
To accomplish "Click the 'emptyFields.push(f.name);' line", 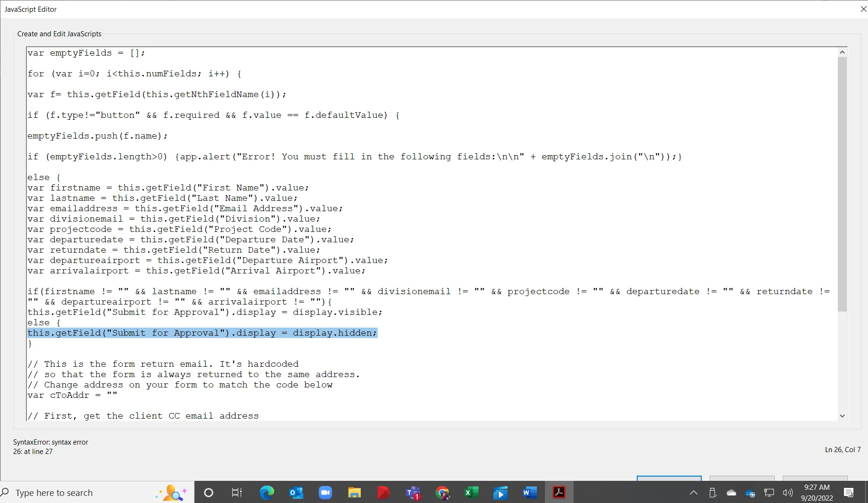I will 97,136.
